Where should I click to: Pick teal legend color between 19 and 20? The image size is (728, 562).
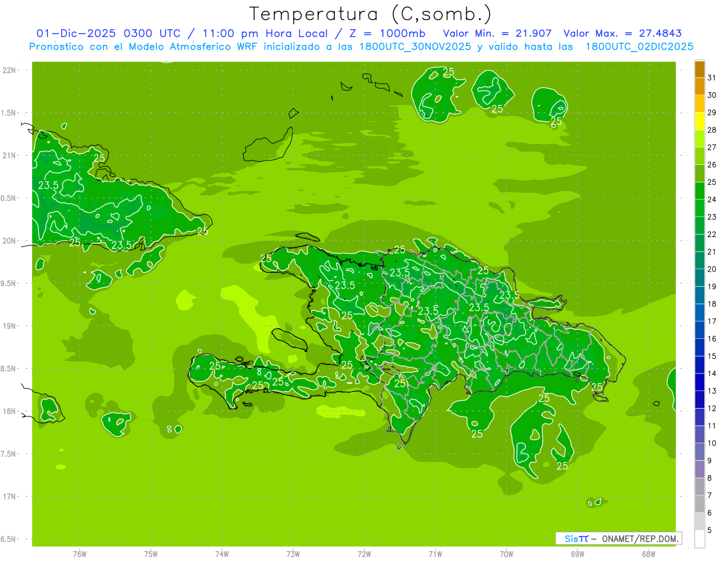(699, 278)
